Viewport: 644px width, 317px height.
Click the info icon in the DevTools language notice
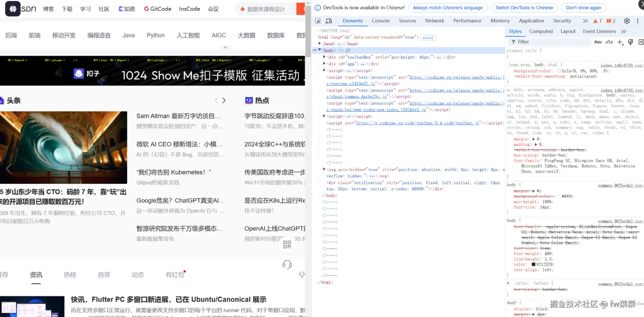[317, 8]
